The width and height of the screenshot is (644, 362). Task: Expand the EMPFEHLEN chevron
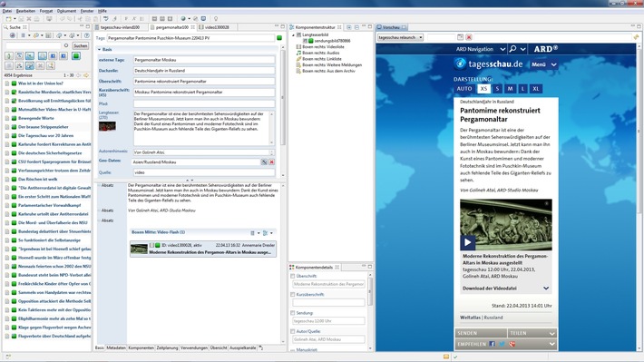[552, 344]
